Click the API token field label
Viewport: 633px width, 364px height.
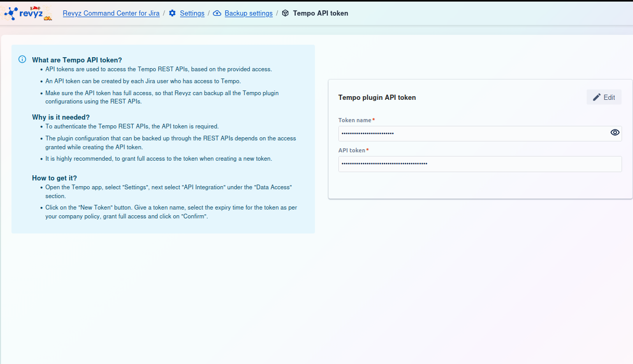pos(352,150)
